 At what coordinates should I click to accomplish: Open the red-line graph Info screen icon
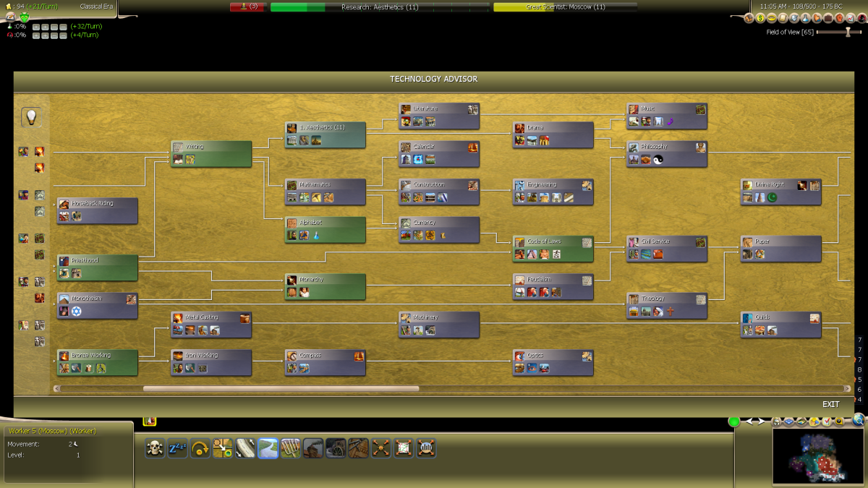point(851,18)
